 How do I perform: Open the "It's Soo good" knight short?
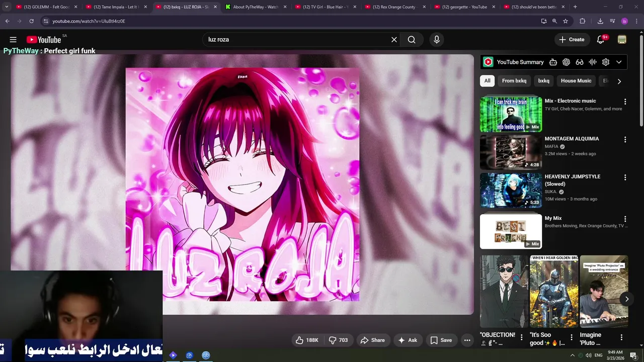tap(554, 291)
